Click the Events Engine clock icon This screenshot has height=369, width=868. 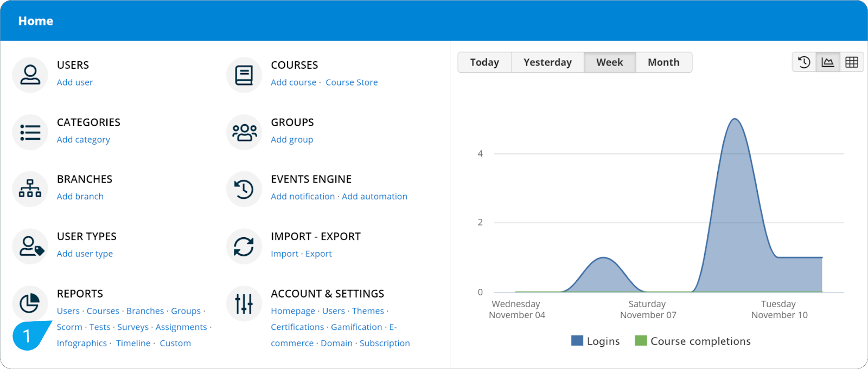244,189
